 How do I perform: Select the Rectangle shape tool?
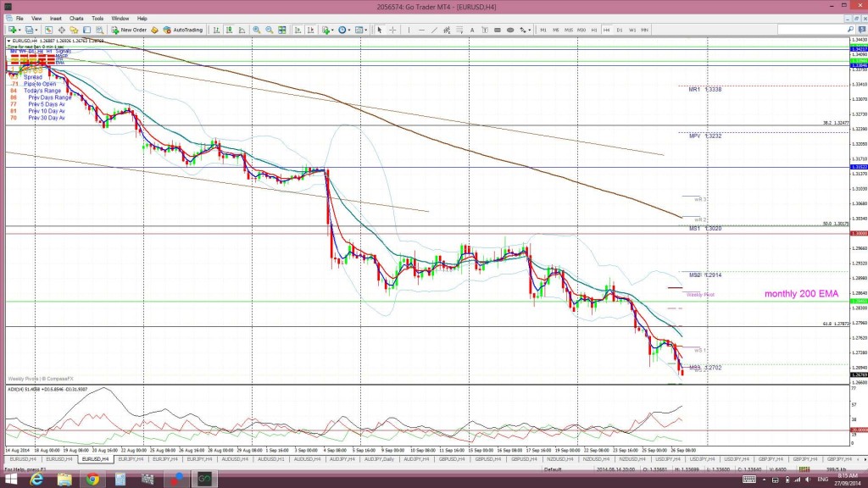(498, 30)
